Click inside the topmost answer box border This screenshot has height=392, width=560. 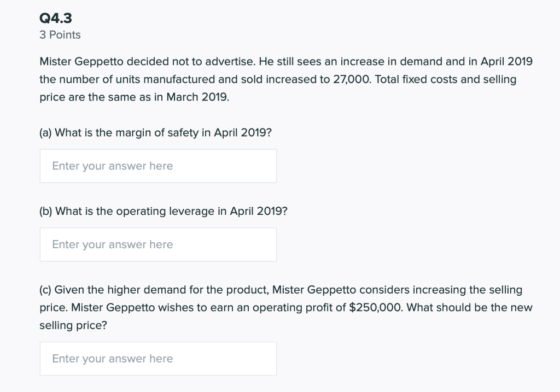pyautogui.click(x=158, y=166)
